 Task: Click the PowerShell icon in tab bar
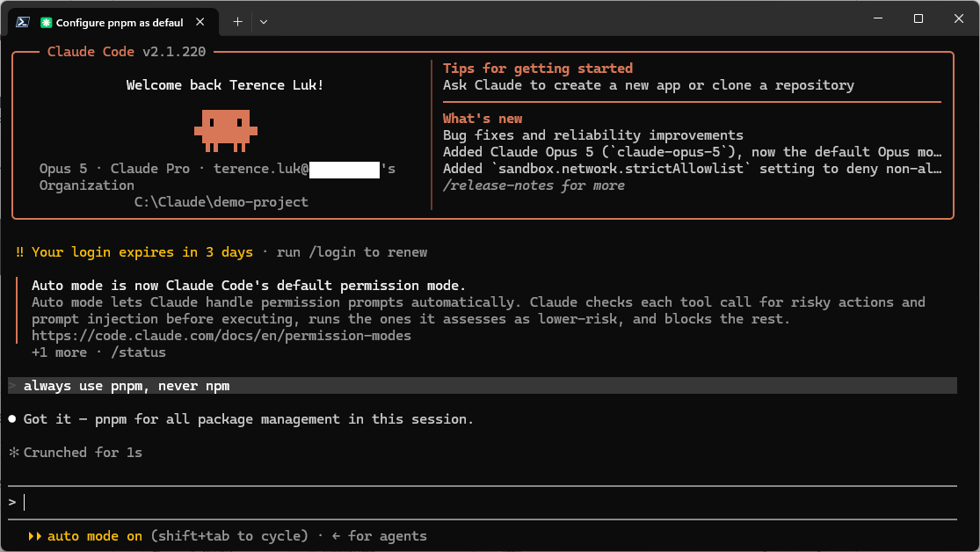point(23,22)
